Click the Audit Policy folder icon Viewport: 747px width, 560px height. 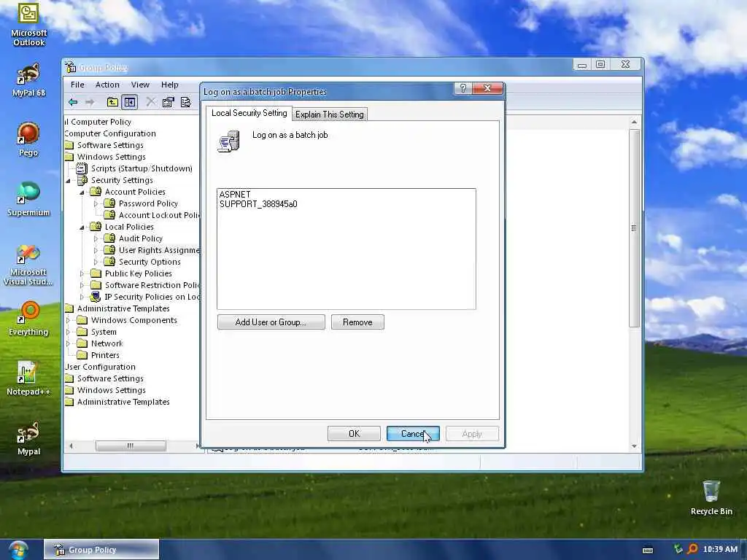[x=109, y=238]
